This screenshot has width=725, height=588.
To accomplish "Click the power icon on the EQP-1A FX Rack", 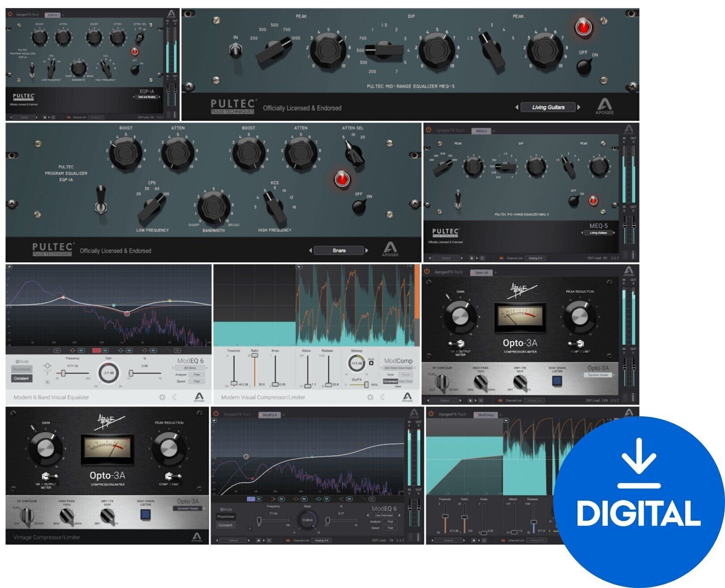I will pos(9,14).
